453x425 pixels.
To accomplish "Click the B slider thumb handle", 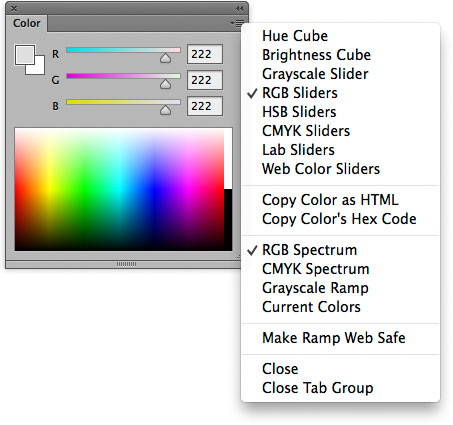I will click(165, 110).
